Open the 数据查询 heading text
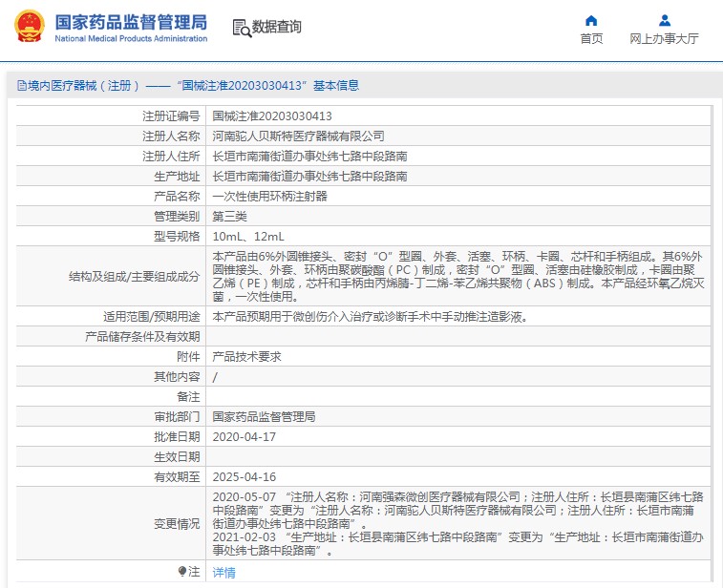 click(277, 28)
